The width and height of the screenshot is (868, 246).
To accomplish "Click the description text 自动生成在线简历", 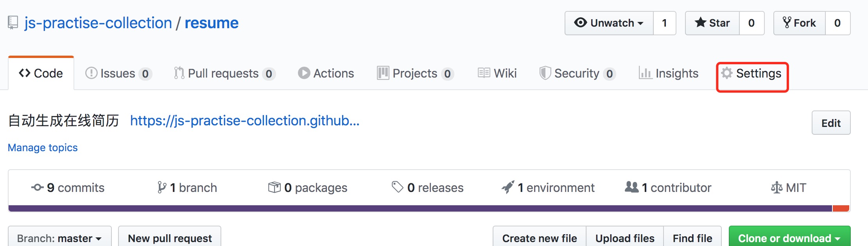I will (x=63, y=121).
